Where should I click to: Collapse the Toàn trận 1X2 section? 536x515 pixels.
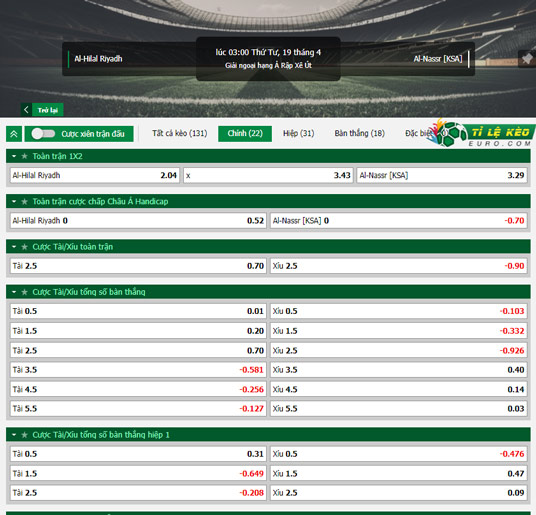pos(14,156)
